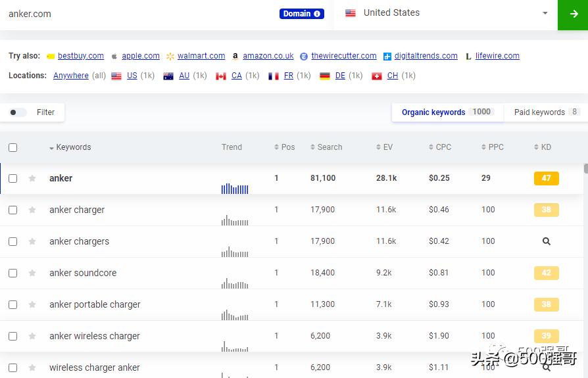Image resolution: width=588 pixels, height=378 pixels.
Task: Check the 'anker charger' row checkbox
Action: pos(12,210)
